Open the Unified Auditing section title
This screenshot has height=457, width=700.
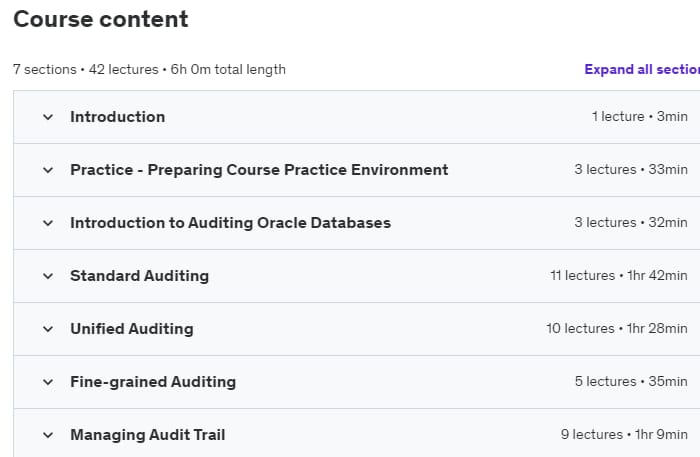(x=132, y=329)
